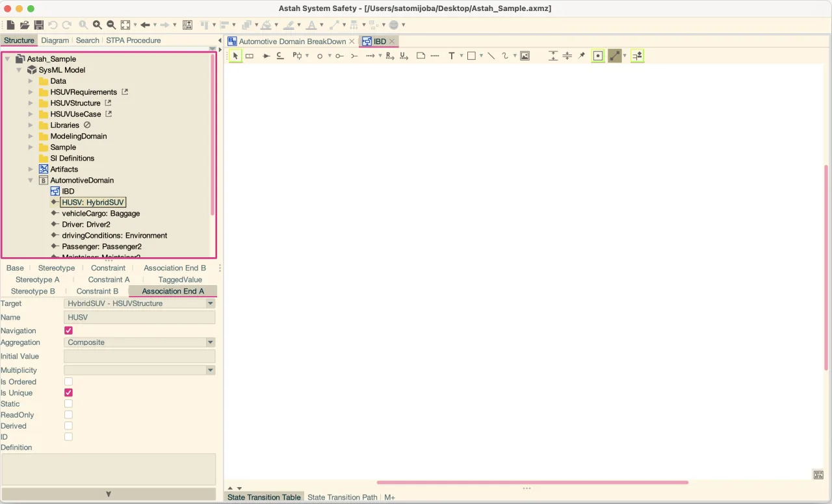
Task: Collapse the SysML Model node
Action: (x=19, y=70)
